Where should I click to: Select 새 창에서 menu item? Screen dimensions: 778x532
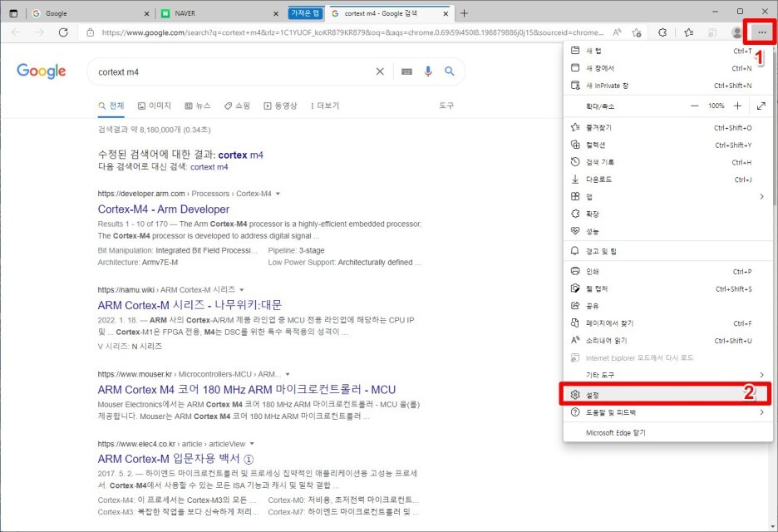(667, 68)
